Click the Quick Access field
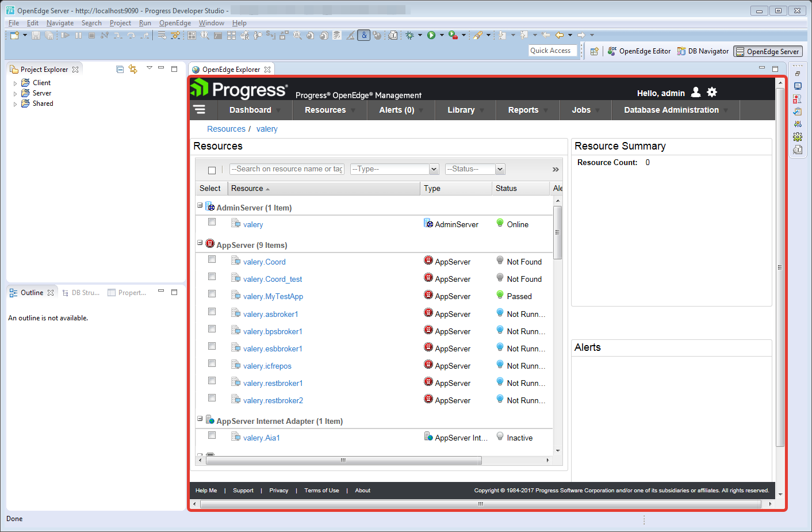Image resolution: width=812 pixels, height=532 pixels. coord(553,51)
